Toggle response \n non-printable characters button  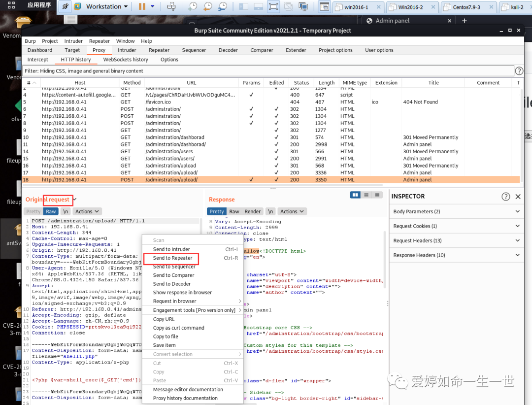tap(270, 211)
